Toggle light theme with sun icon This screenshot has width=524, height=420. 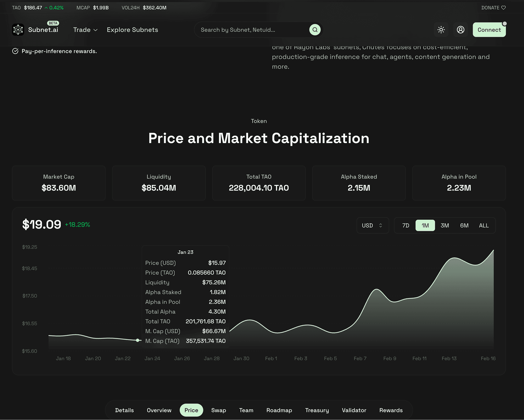pyautogui.click(x=441, y=30)
